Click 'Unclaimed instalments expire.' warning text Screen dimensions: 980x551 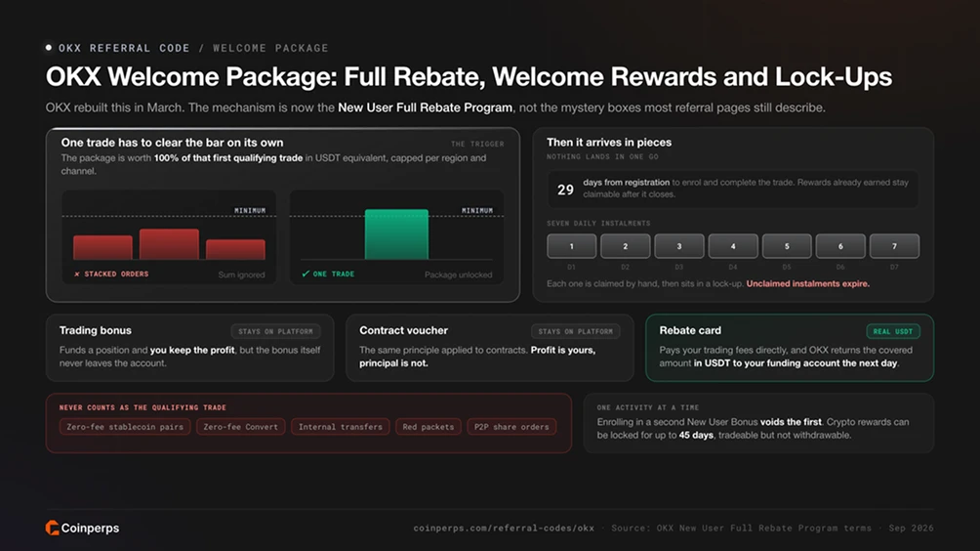pyautogui.click(x=807, y=283)
